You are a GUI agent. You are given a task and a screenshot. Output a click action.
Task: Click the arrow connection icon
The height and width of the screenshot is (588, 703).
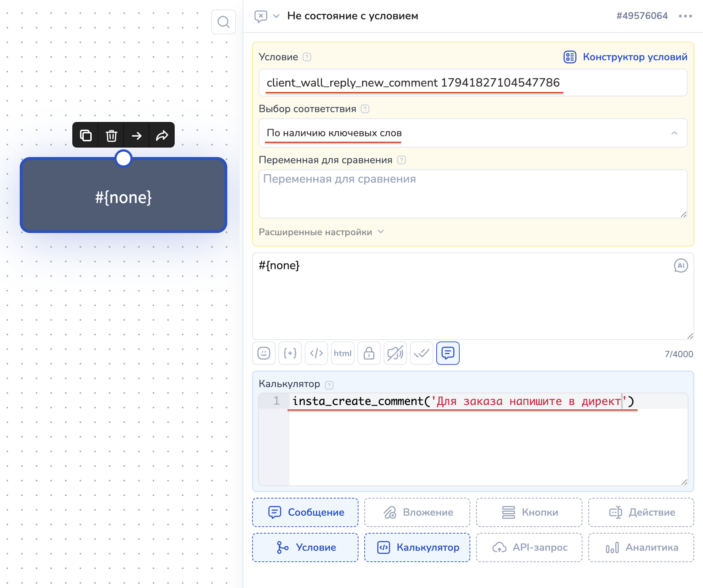pyautogui.click(x=136, y=135)
